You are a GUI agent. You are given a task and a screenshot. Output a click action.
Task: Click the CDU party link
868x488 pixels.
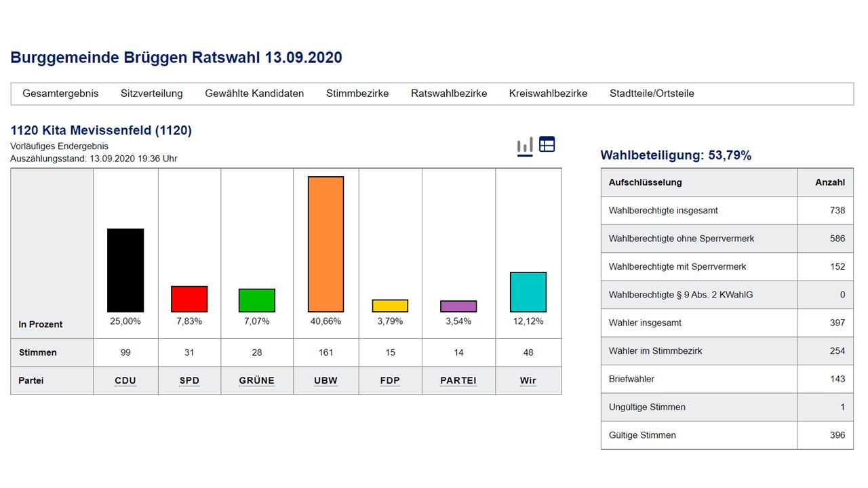[125, 381]
